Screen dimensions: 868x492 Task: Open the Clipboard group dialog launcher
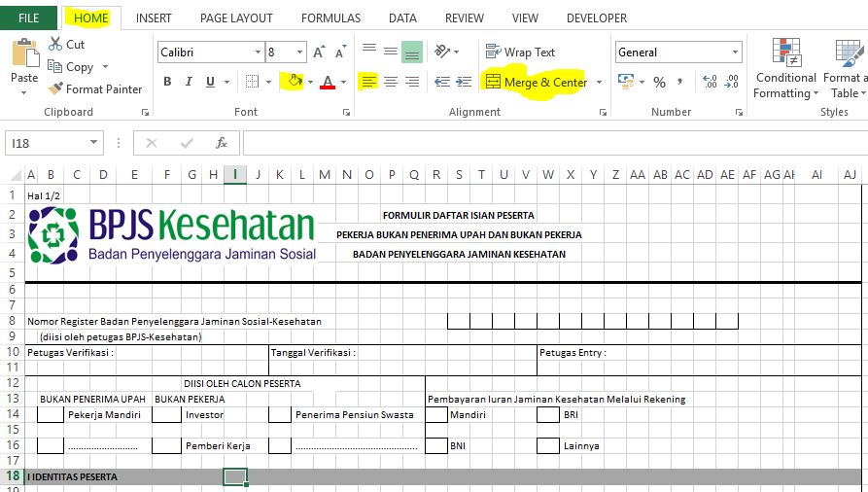coord(145,113)
